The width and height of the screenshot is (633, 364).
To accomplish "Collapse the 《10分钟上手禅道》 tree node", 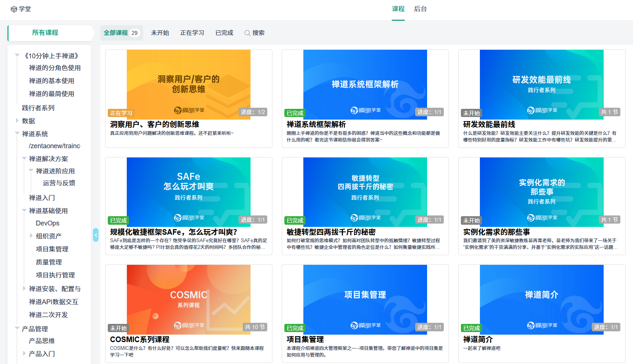I will (17, 56).
